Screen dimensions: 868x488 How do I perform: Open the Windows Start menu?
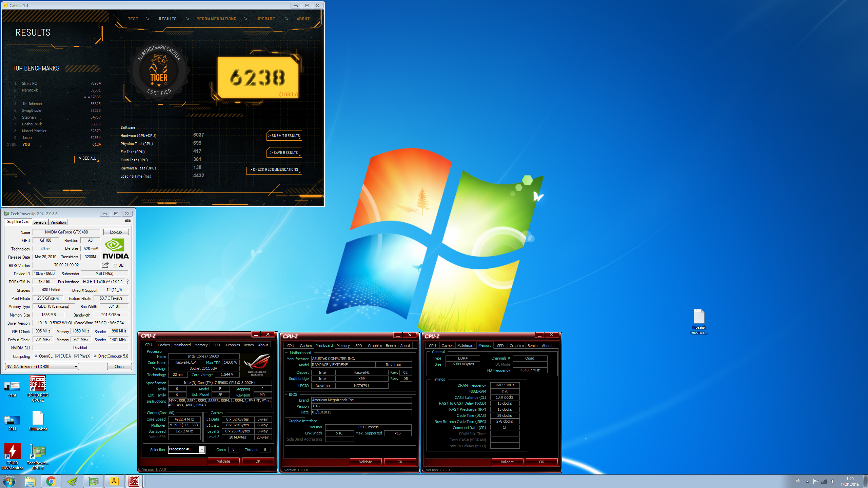[9, 481]
